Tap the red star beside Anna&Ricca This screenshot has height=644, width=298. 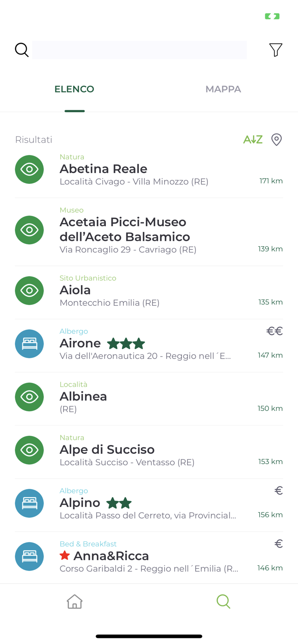click(x=65, y=556)
